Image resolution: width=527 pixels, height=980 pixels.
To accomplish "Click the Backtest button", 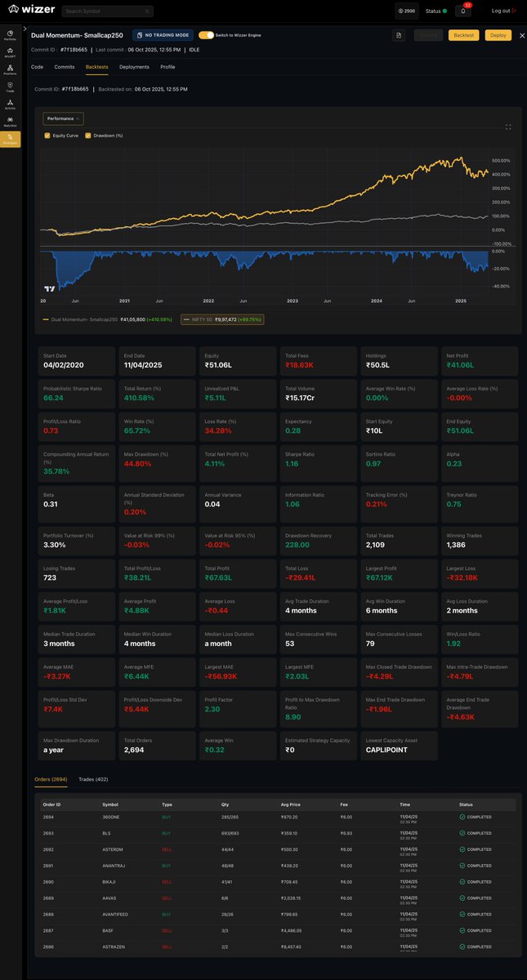I will tap(464, 35).
